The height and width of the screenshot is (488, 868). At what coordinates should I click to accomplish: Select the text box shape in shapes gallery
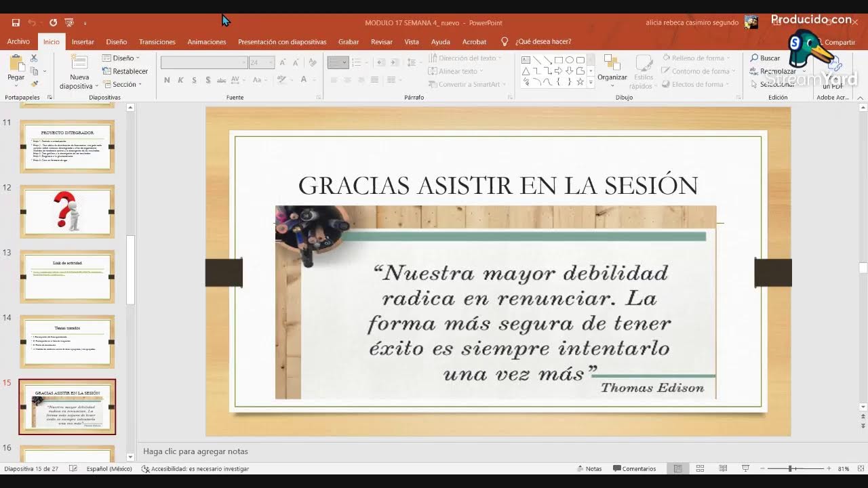pyautogui.click(x=526, y=60)
